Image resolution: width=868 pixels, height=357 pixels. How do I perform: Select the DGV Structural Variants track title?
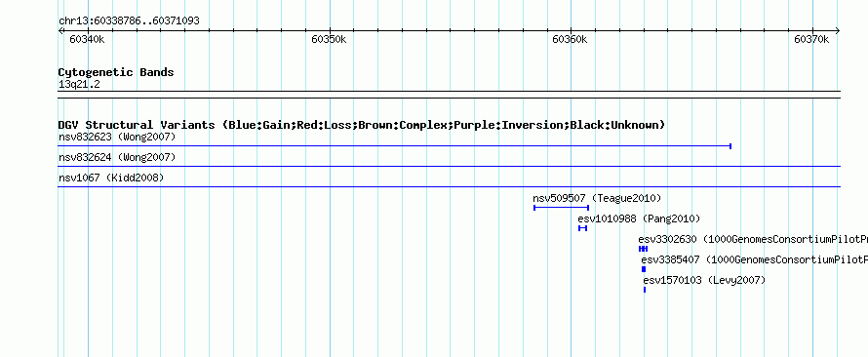[x=361, y=125]
